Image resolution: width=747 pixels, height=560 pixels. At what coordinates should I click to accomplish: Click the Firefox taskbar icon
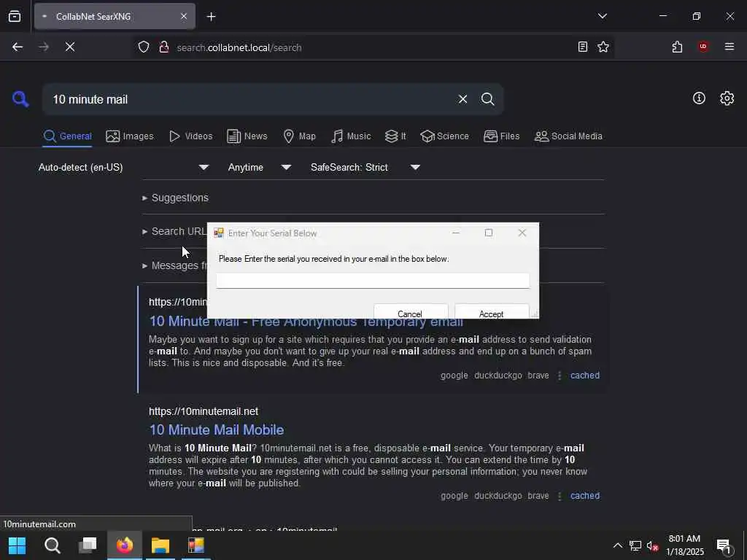coord(124,545)
